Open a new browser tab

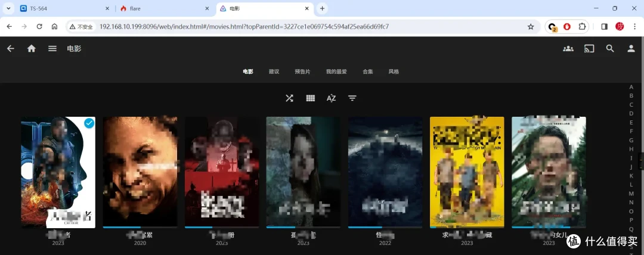click(x=322, y=8)
